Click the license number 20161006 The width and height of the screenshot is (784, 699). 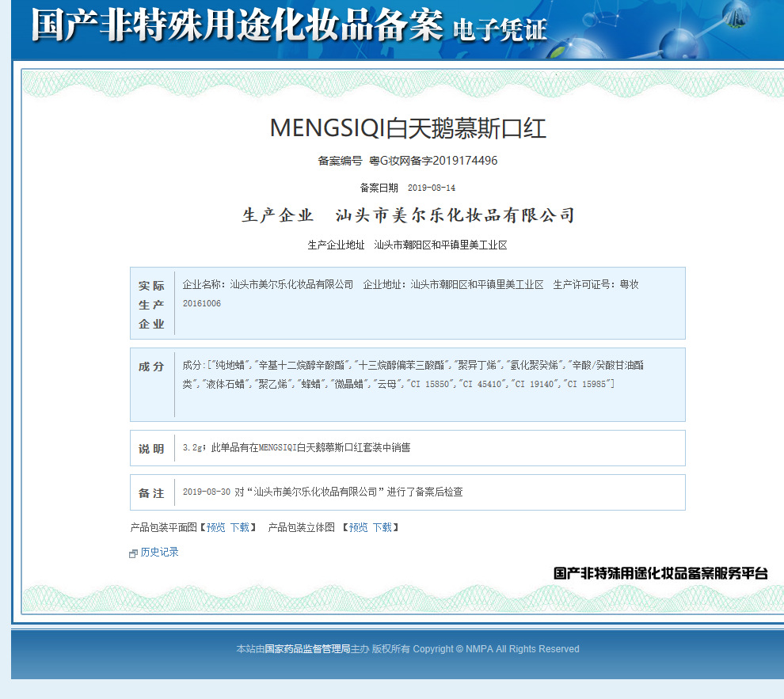(x=201, y=304)
